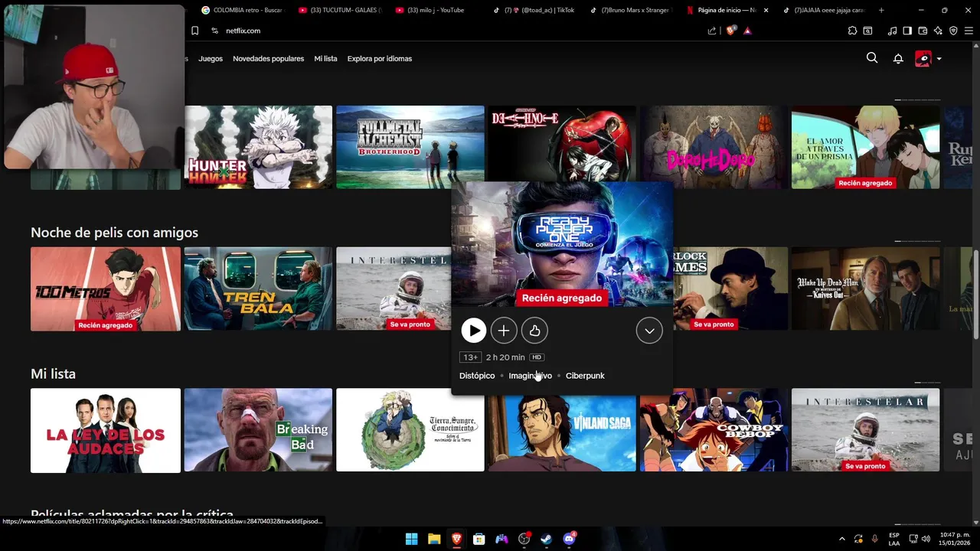Open Breaking Bad thumbnail
The width and height of the screenshot is (980, 551).
tap(258, 430)
